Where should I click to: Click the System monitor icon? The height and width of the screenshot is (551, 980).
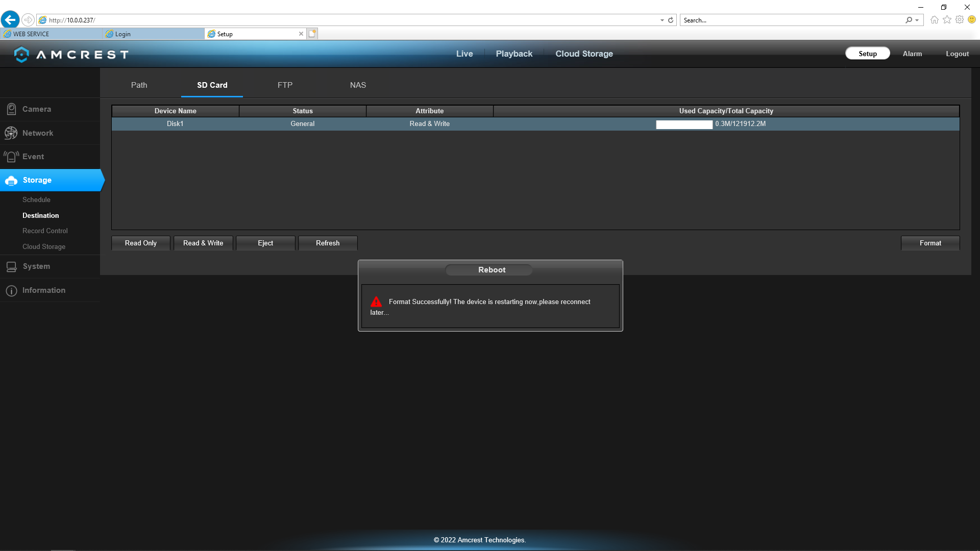coord(11,266)
